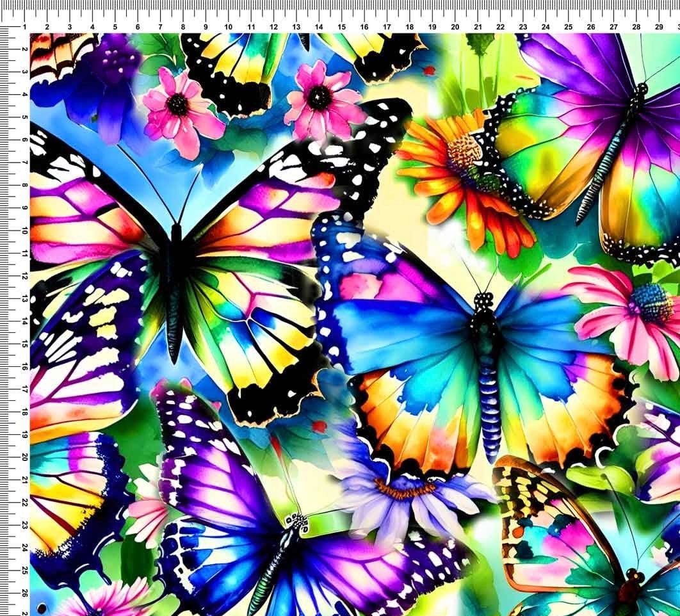This screenshot has width=680, height=616.
Task: Click the blue center of the right pink coneflower
Action: [x=652, y=303]
